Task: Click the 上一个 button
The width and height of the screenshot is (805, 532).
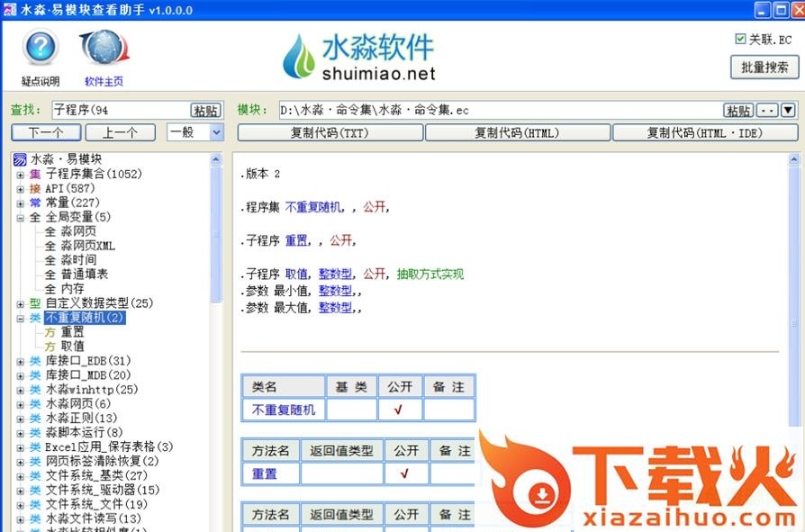Action: (x=120, y=133)
